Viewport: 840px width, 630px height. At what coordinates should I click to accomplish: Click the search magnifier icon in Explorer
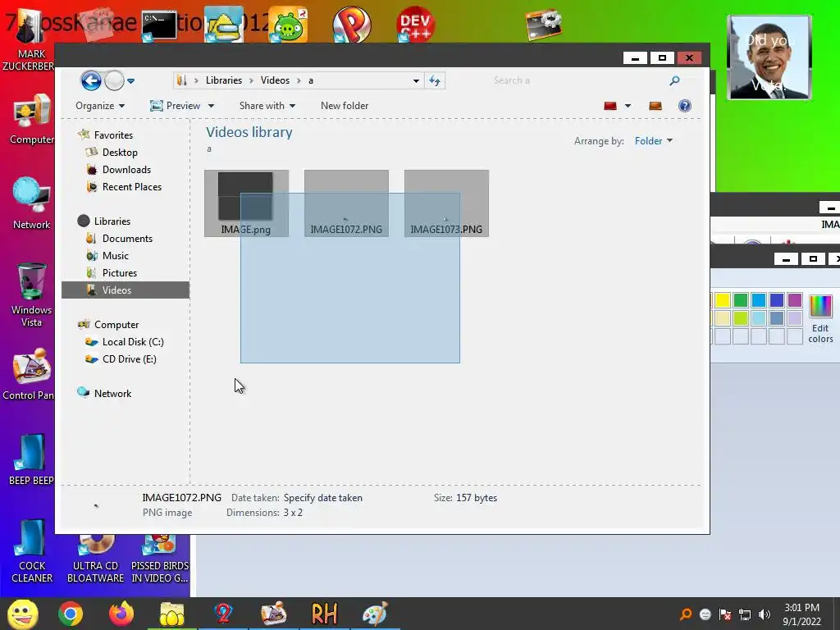(x=674, y=80)
